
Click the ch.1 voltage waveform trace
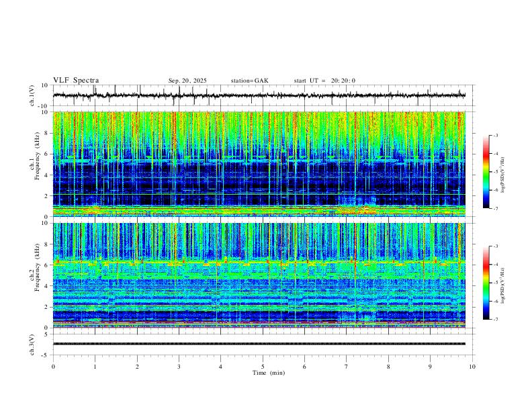coord(259,95)
